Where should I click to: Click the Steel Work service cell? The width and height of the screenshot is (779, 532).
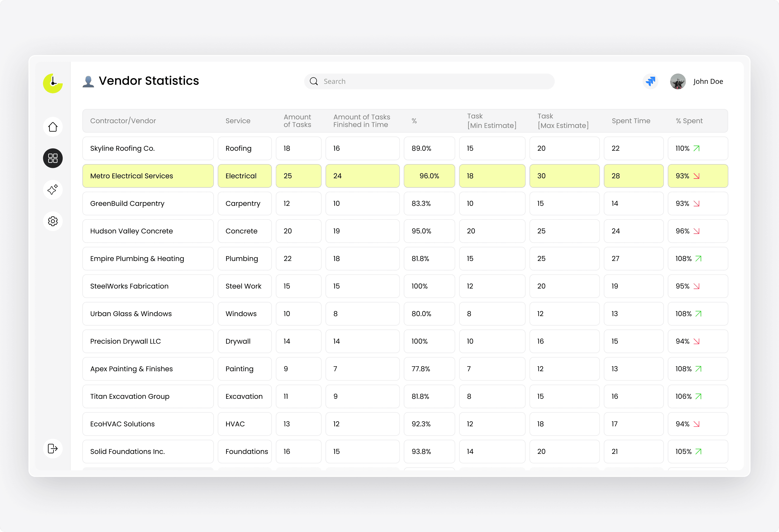click(245, 286)
